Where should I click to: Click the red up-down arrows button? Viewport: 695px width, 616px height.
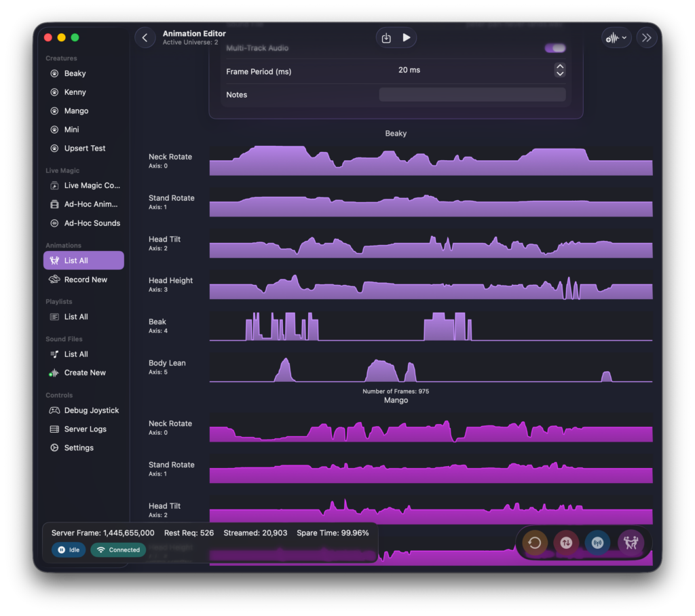[566, 543]
